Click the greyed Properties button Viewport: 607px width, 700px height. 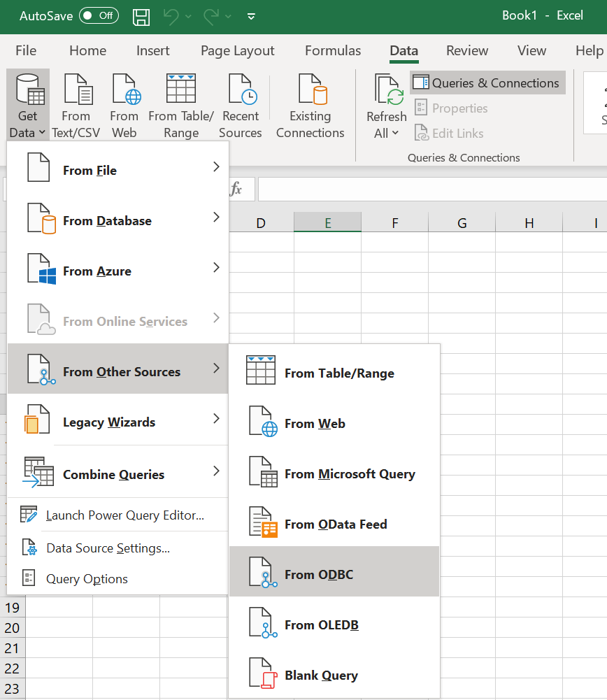click(451, 108)
